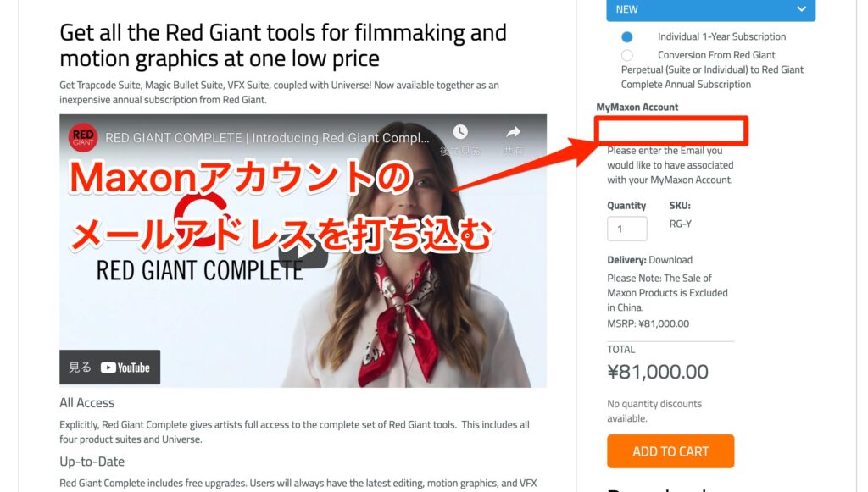Click the SKU value RG-Y

click(681, 224)
